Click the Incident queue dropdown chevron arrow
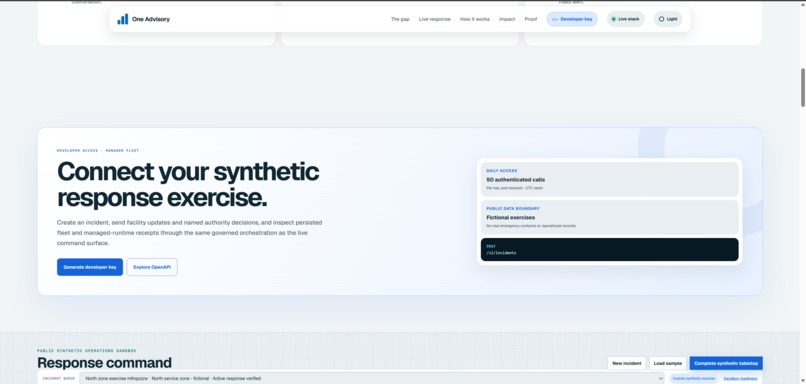Viewport: 806px width, 384px height. coord(661,378)
